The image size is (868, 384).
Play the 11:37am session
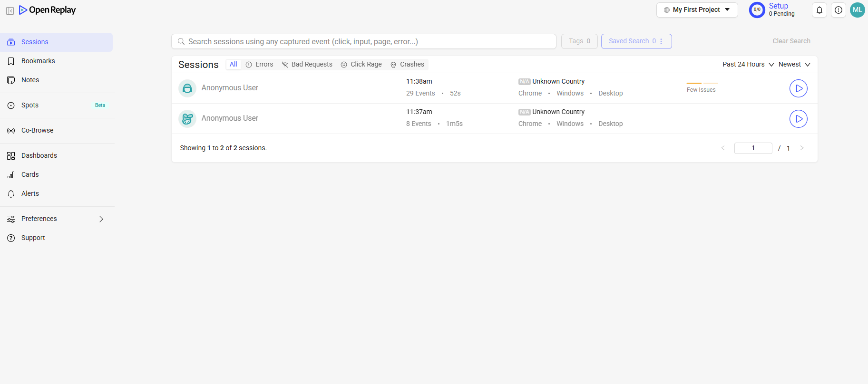[x=798, y=119]
